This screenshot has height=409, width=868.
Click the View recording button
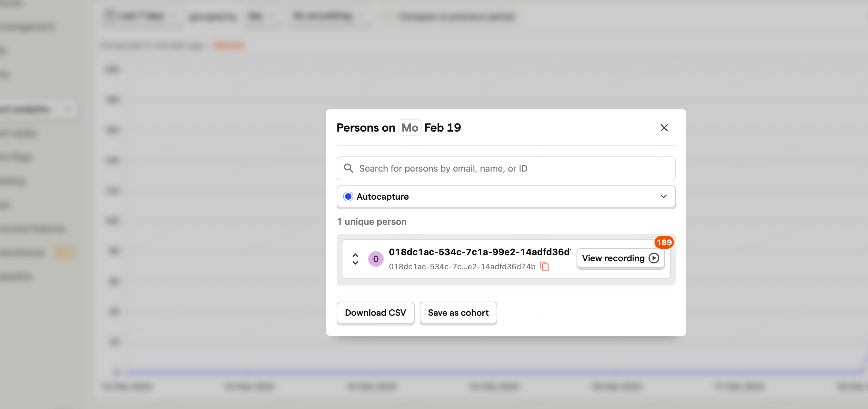coord(620,258)
